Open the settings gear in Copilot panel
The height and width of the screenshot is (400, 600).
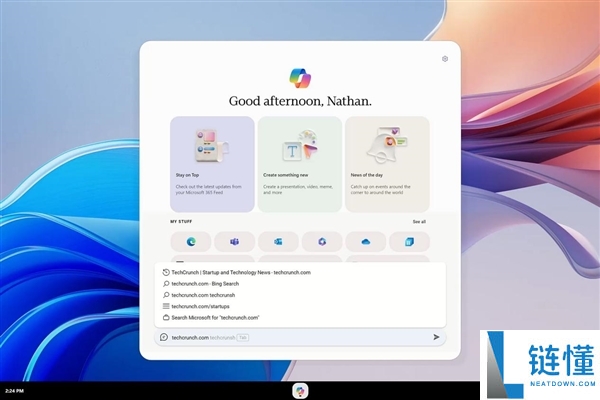(x=445, y=59)
